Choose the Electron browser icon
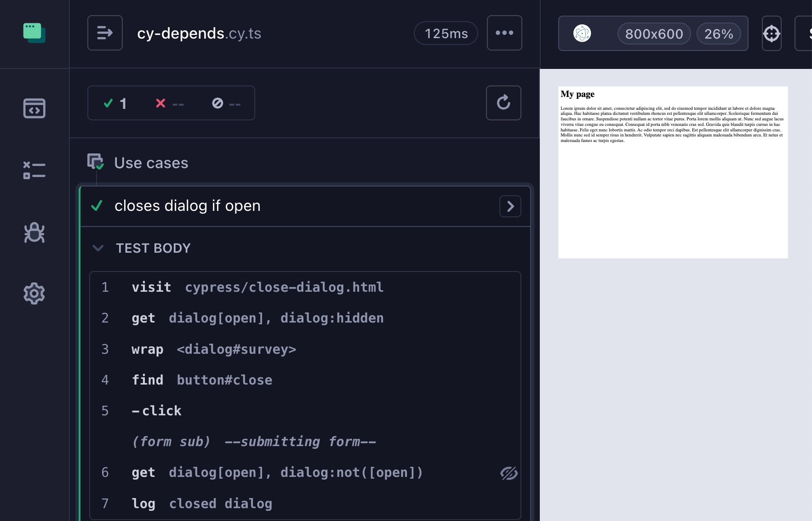Image resolution: width=812 pixels, height=521 pixels. coord(582,34)
